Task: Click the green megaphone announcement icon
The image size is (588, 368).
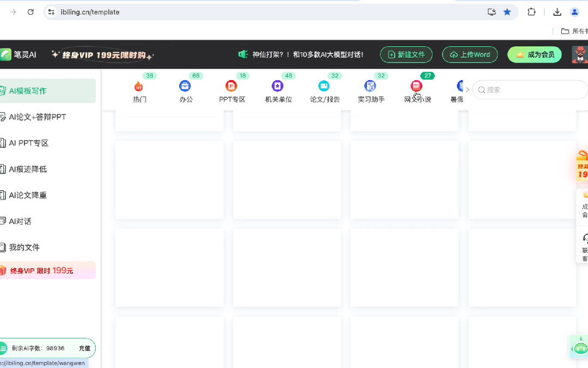Action: 243,55
